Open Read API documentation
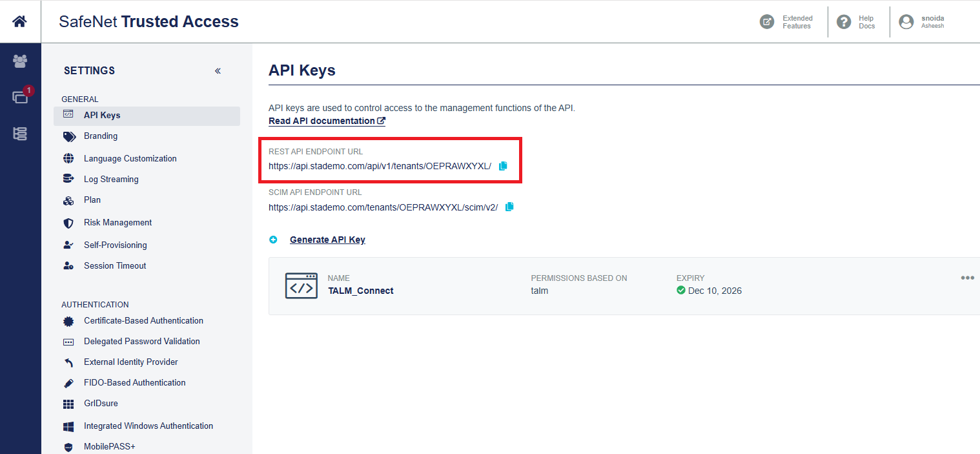 (x=322, y=121)
